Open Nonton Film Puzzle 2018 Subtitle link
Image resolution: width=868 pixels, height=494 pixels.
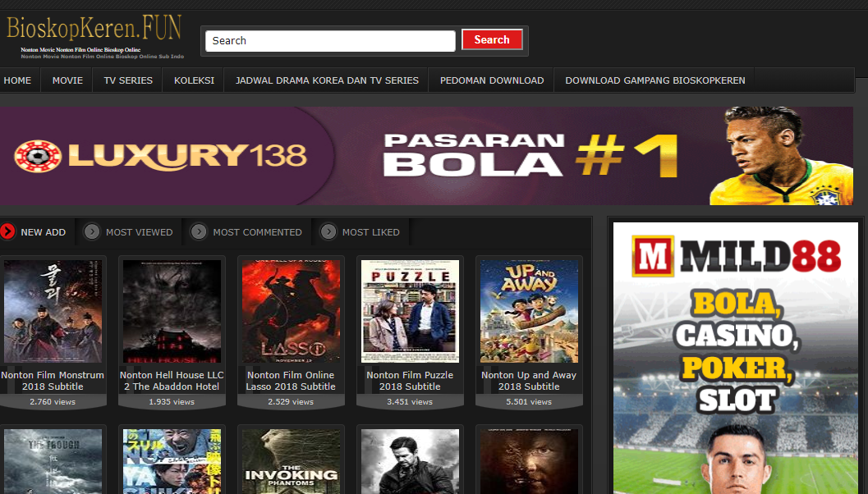[x=410, y=381]
